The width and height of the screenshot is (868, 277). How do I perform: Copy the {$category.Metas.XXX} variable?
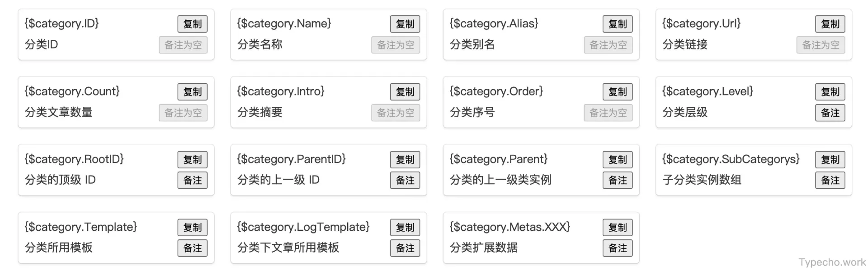click(x=617, y=227)
